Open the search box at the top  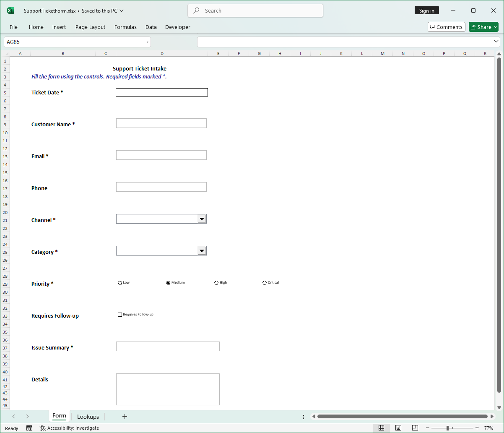pos(255,10)
